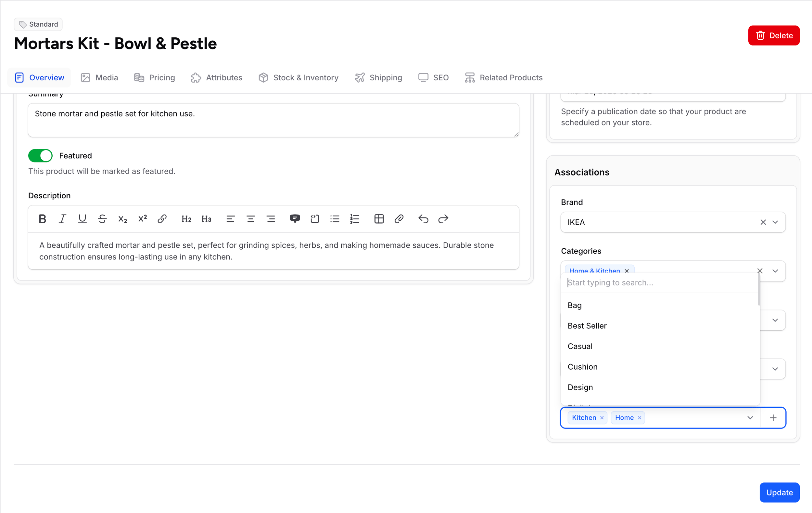
Task: Redo editor change
Action: tap(443, 219)
